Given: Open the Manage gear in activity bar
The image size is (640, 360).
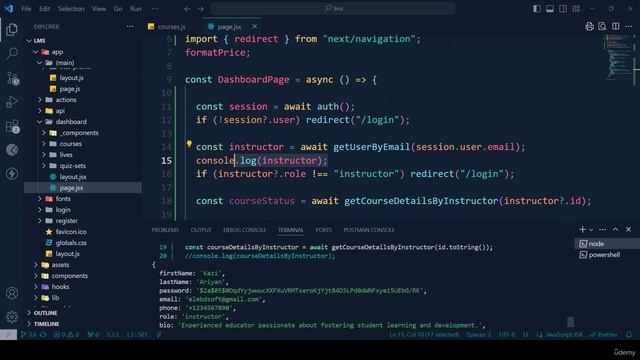Looking at the screenshot, I should [x=12, y=316].
